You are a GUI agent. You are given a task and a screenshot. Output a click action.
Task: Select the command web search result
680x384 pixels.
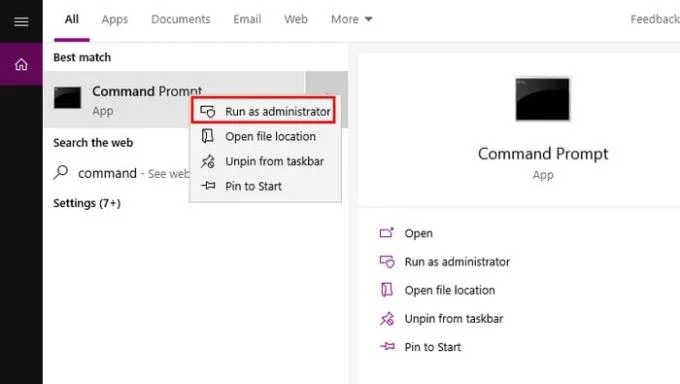121,173
